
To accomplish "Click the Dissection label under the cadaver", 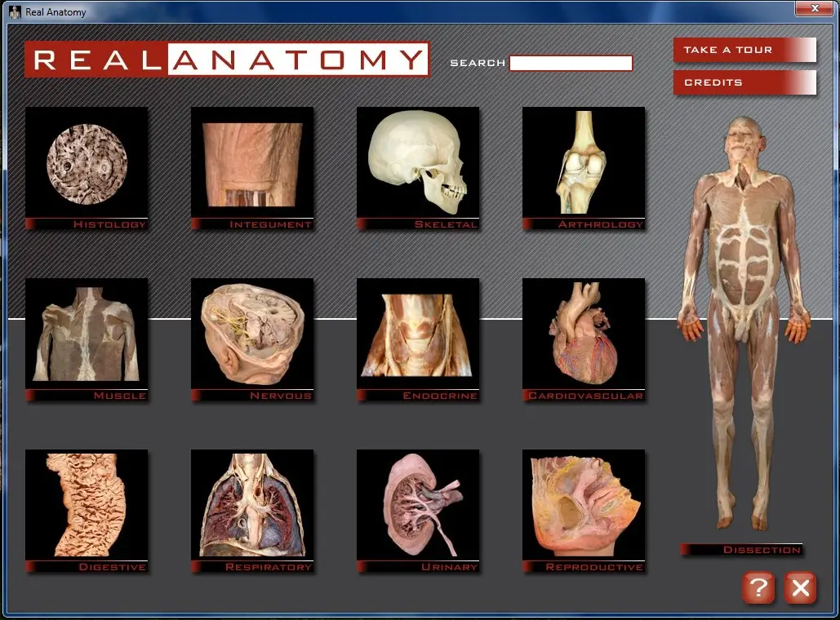I will 742,550.
